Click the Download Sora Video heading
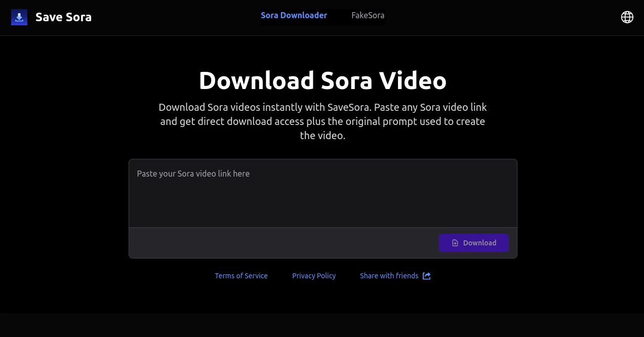 (x=323, y=80)
